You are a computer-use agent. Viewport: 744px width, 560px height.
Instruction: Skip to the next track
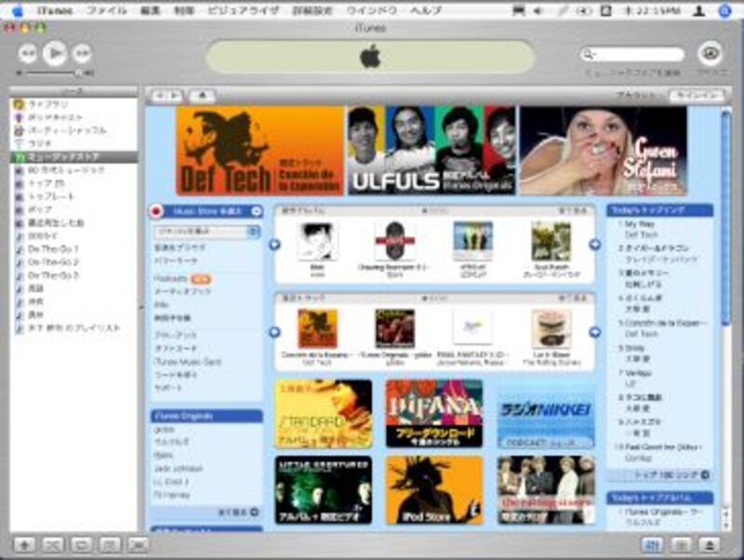pos(82,53)
